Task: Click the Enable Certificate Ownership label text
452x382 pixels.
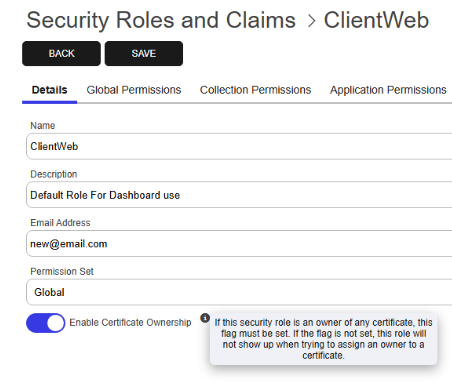Action: tap(130, 323)
